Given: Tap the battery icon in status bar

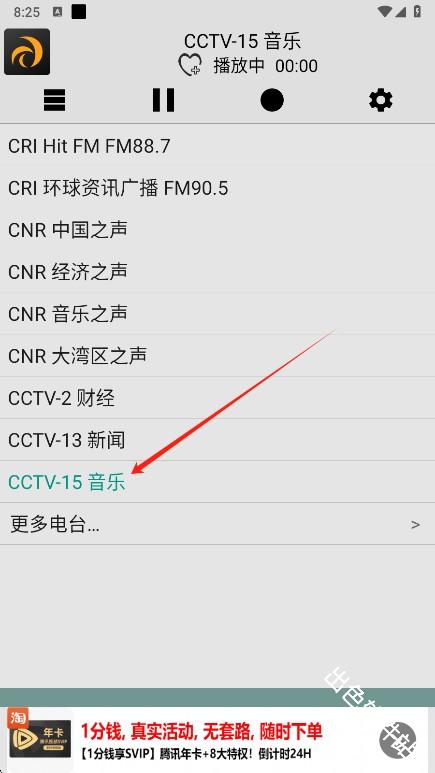Looking at the screenshot, I should 417,12.
